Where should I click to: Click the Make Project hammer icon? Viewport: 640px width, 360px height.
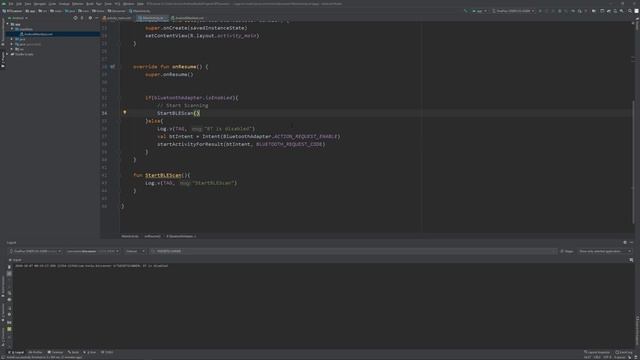pos(466,11)
